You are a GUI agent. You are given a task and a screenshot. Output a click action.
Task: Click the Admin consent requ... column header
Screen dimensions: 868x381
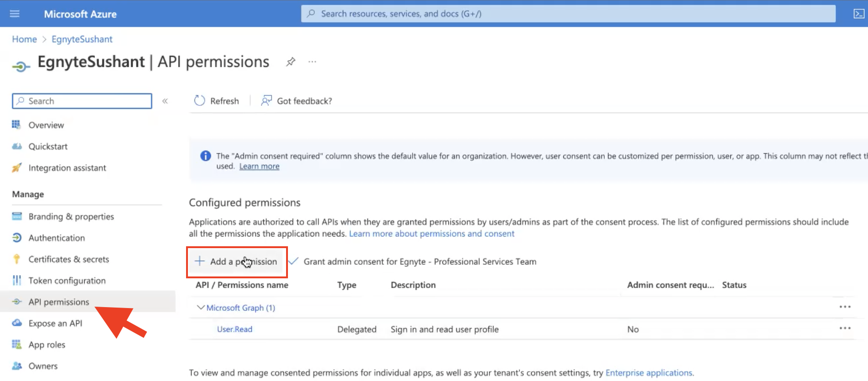click(670, 285)
